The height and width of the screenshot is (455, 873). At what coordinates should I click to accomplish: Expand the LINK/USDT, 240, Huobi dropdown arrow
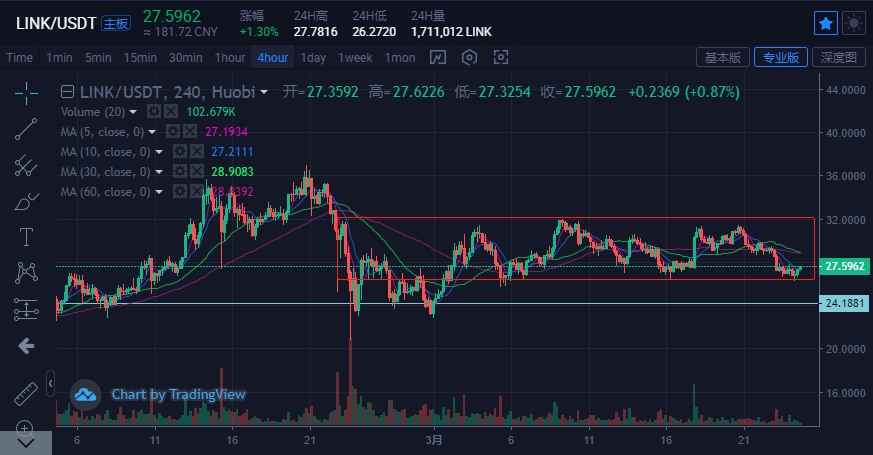coord(264,92)
